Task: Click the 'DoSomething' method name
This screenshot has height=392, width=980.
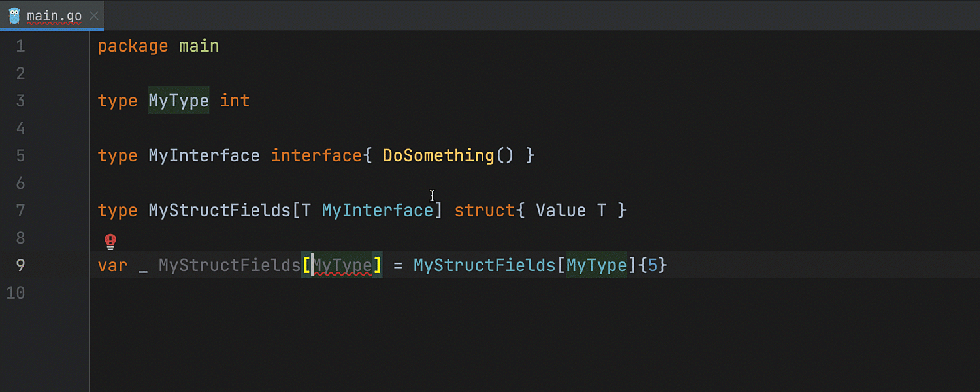Action: pyautogui.click(x=439, y=155)
